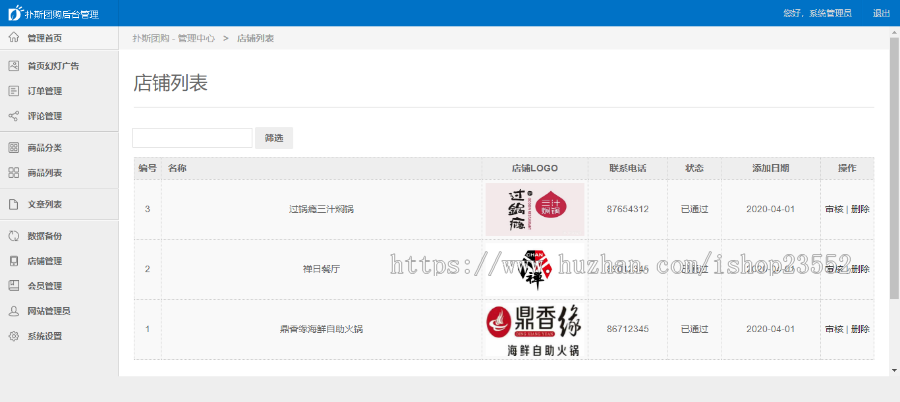Image resolution: width=900 pixels, height=402 pixels.
Task: Click date 2020-04-01 in 鼎香缘 row
Action: coord(771,329)
